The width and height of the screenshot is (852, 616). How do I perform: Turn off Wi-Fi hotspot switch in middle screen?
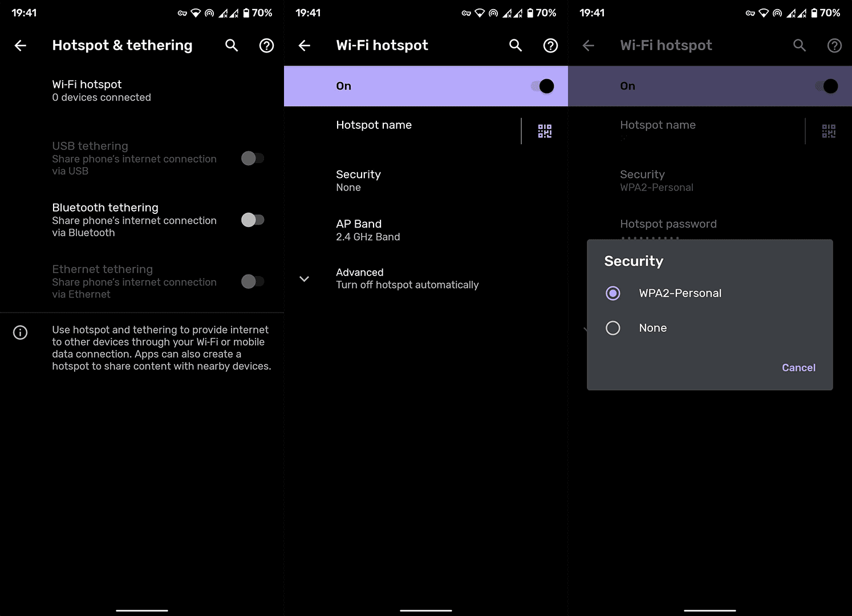[x=542, y=86]
